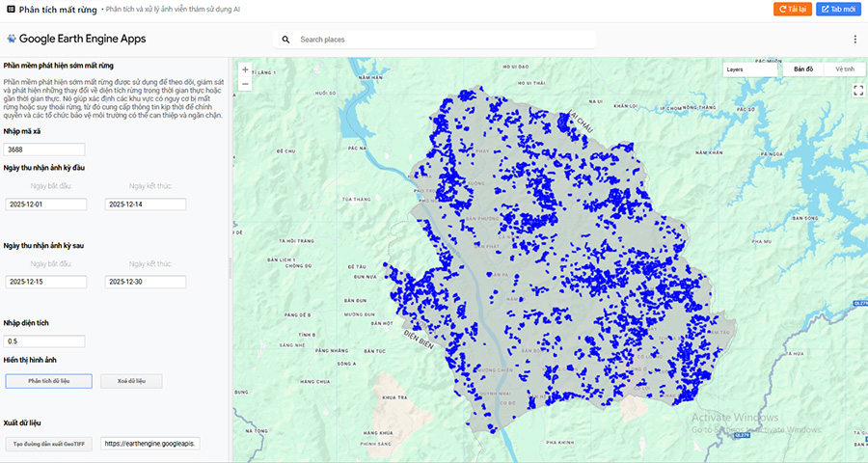
Task: Switch map to Vệ tinh satellite view
Action: [x=845, y=69]
